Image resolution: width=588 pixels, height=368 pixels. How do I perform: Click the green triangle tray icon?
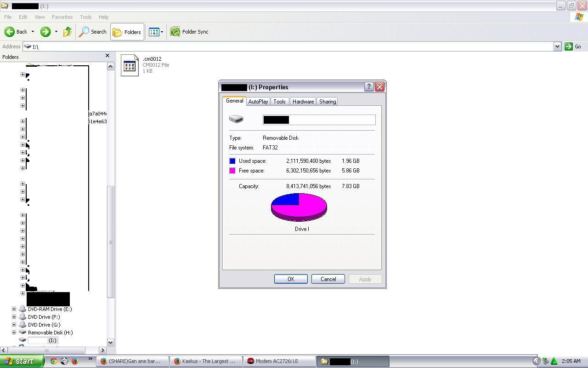pos(554,361)
